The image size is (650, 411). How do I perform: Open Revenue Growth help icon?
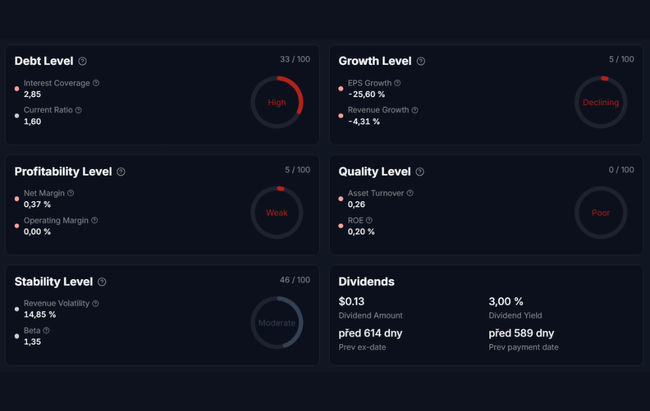(414, 110)
